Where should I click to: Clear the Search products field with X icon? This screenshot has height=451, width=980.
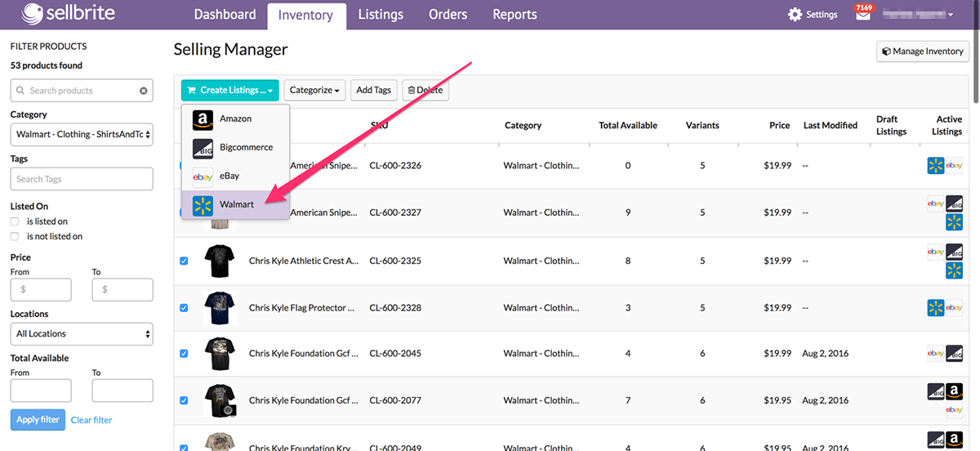tap(144, 91)
